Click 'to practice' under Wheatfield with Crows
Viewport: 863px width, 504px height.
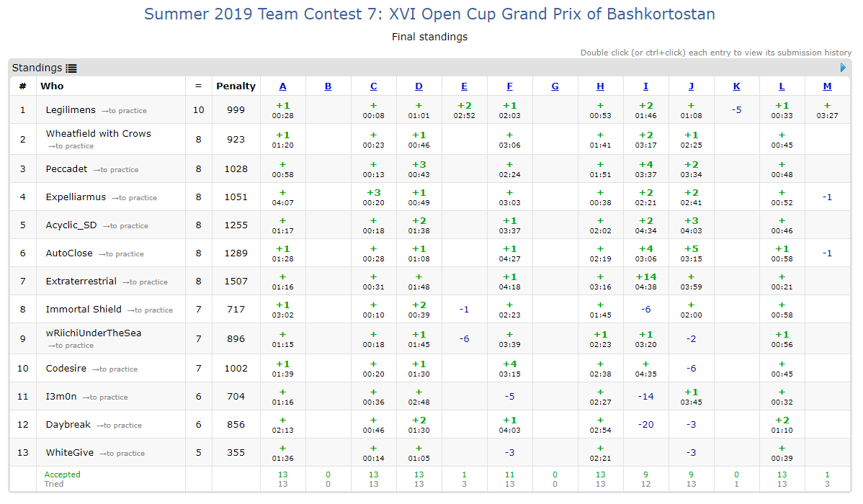click(71, 146)
